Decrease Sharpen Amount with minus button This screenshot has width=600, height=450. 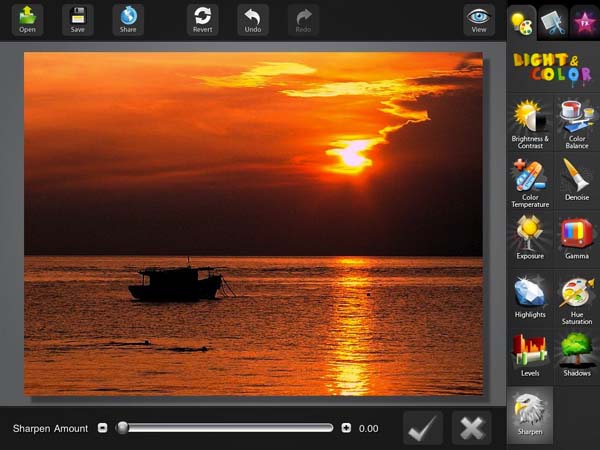(103, 428)
